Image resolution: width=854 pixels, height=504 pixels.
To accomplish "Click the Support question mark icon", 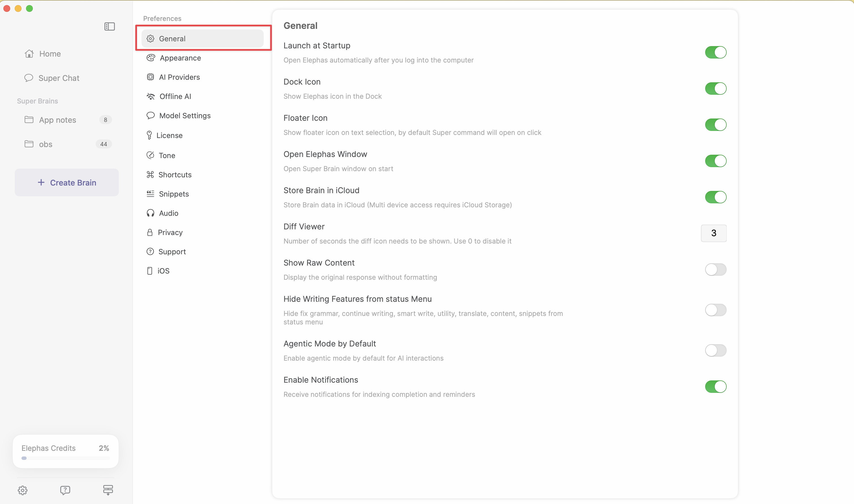I will click(x=150, y=252).
